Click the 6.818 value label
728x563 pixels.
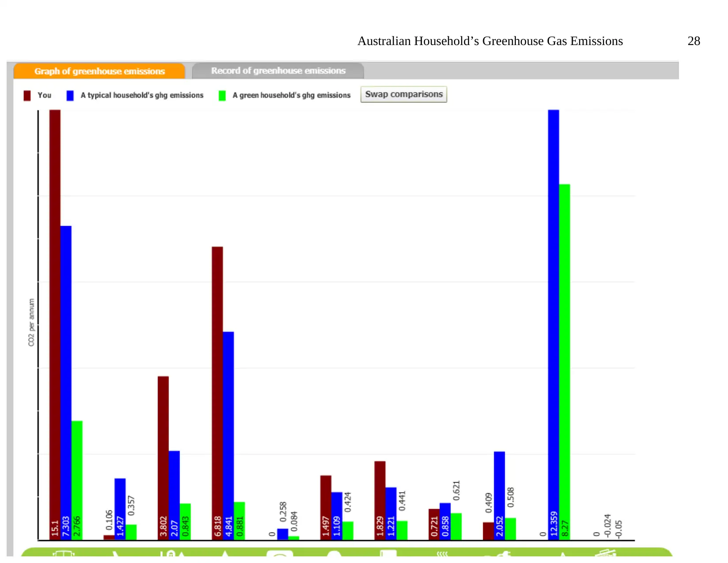tap(218, 526)
